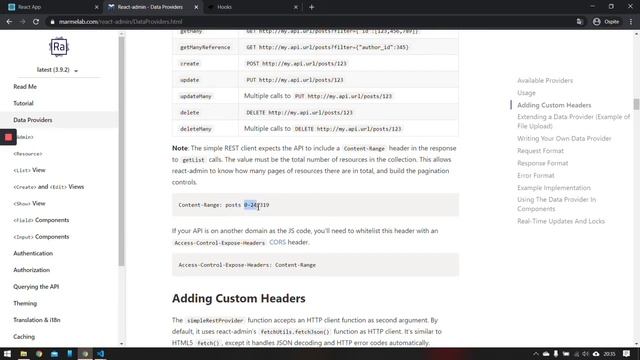This screenshot has height=360, width=640.
Task: Open the latest (3.9.2) version dropdown
Action: [x=57, y=70]
